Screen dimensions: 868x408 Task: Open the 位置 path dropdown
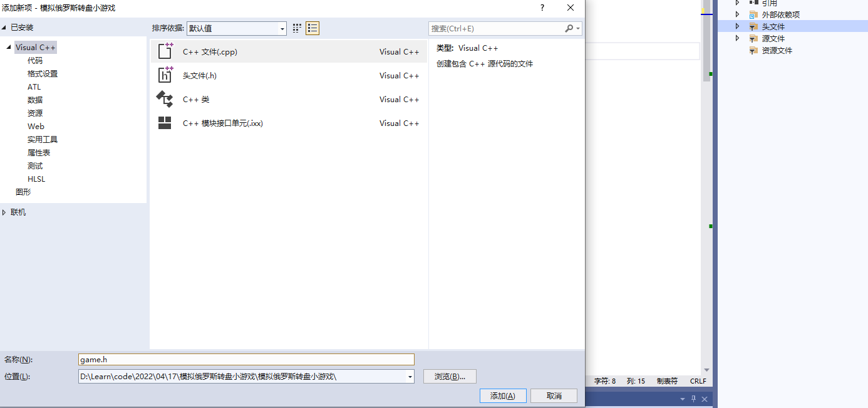tap(410, 377)
